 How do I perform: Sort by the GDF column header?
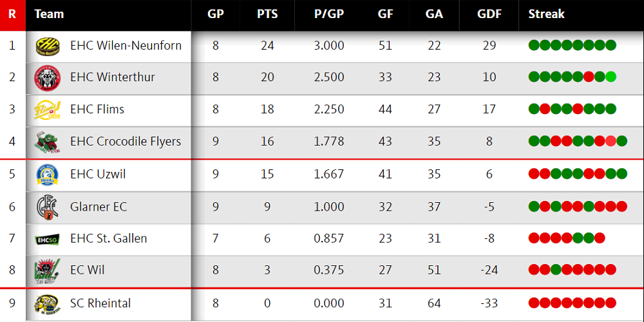(489, 14)
